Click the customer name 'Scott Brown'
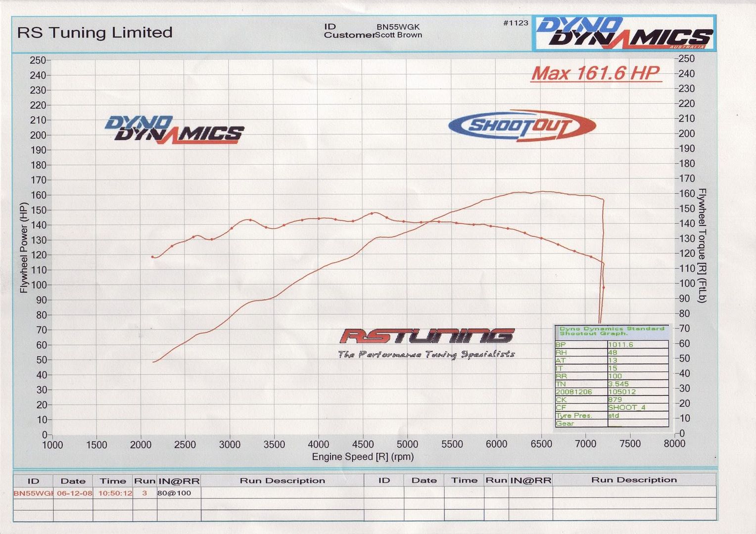Image resolution: width=756 pixels, height=534 pixels. (399, 35)
